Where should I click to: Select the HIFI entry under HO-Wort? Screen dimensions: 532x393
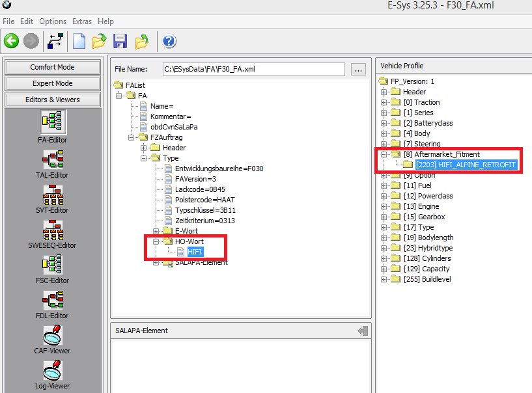pyautogui.click(x=195, y=252)
